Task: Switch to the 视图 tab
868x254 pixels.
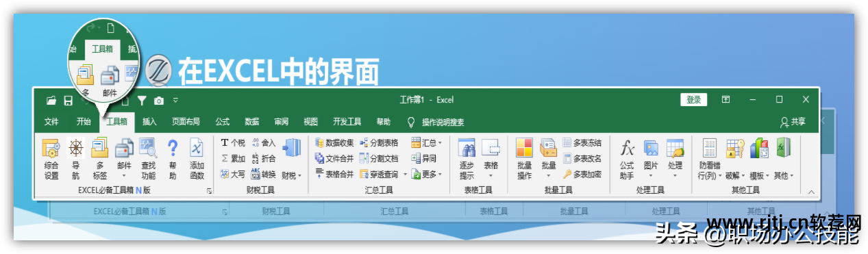Action: click(x=310, y=122)
